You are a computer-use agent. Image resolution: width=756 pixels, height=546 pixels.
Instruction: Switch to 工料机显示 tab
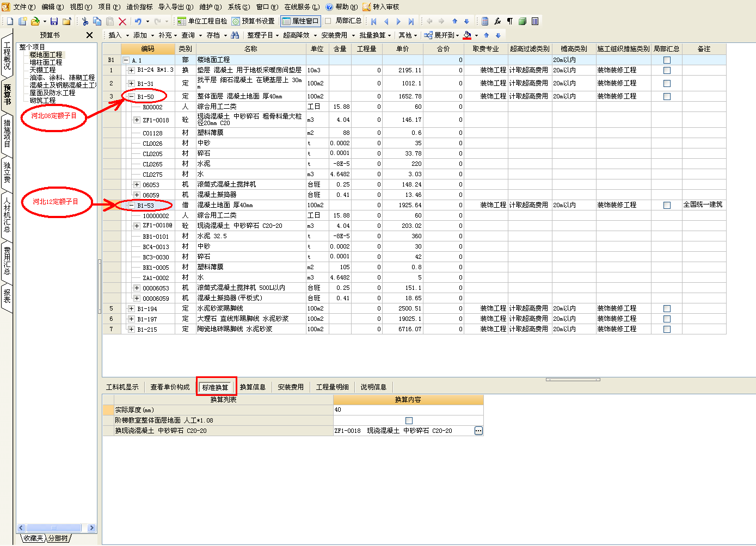122,387
